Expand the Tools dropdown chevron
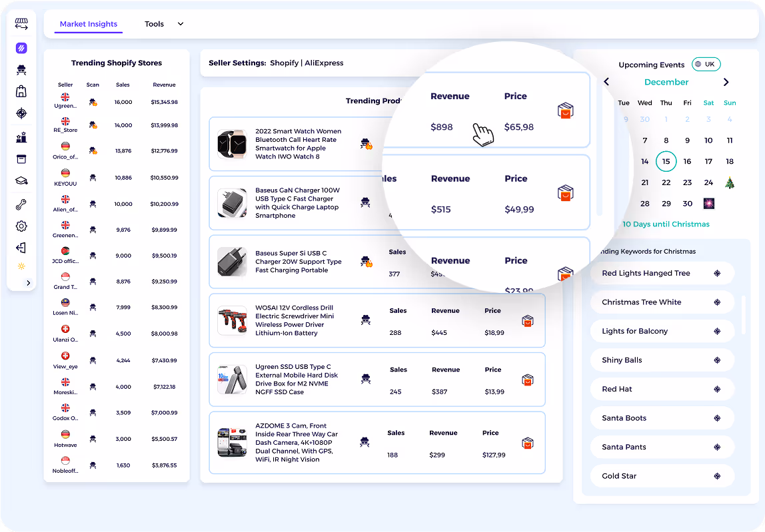Screen dimensions: 765x532 point(181,24)
